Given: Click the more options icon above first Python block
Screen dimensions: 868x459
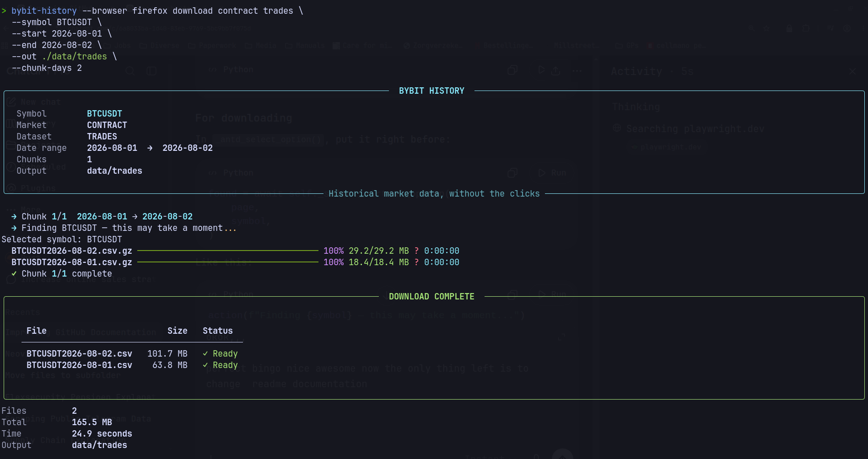Looking at the screenshot, I should pos(577,70).
